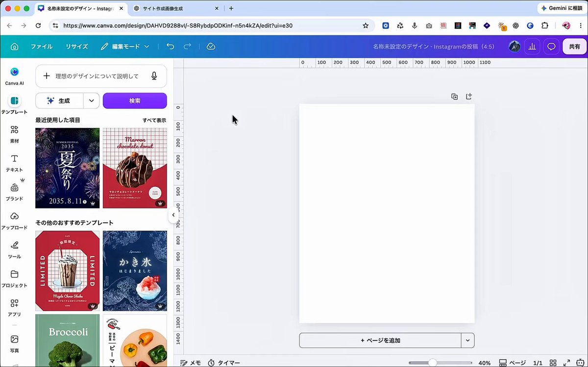Viewport: 588px width, 367px height.
Task: Select the Broccoli green template
Action: pos(68,341)
